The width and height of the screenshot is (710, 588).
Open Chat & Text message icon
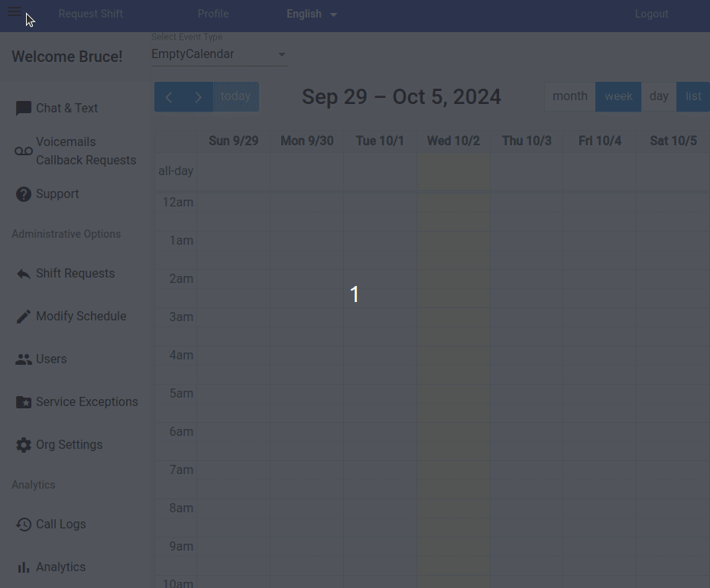(24, 109)
